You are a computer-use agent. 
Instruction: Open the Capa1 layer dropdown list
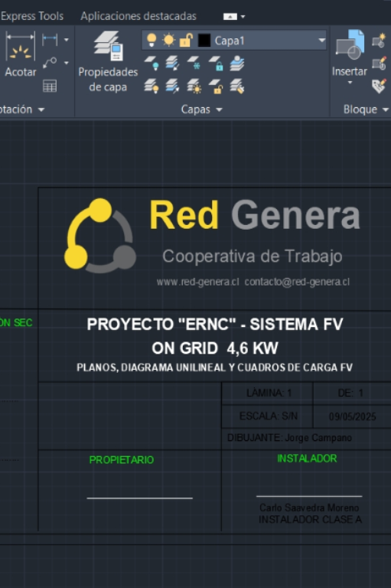321,40
